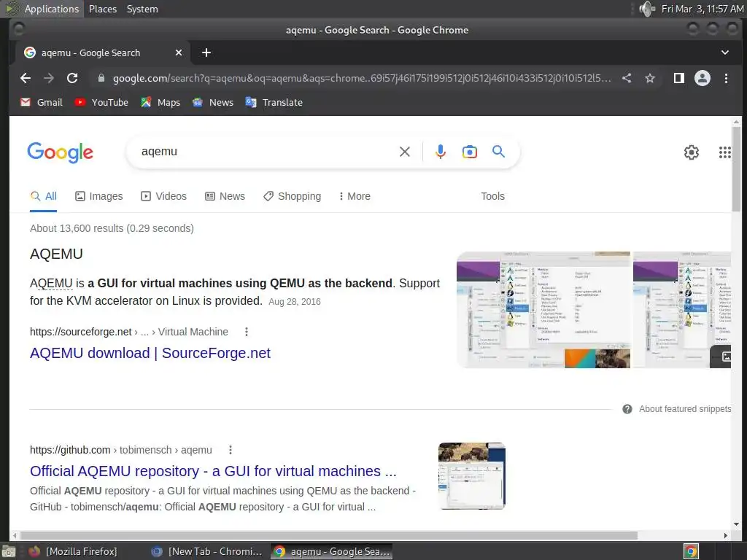Click the forward navigation arrow
The height and width of the screenshot is (560, 747).
coord(49,78)
